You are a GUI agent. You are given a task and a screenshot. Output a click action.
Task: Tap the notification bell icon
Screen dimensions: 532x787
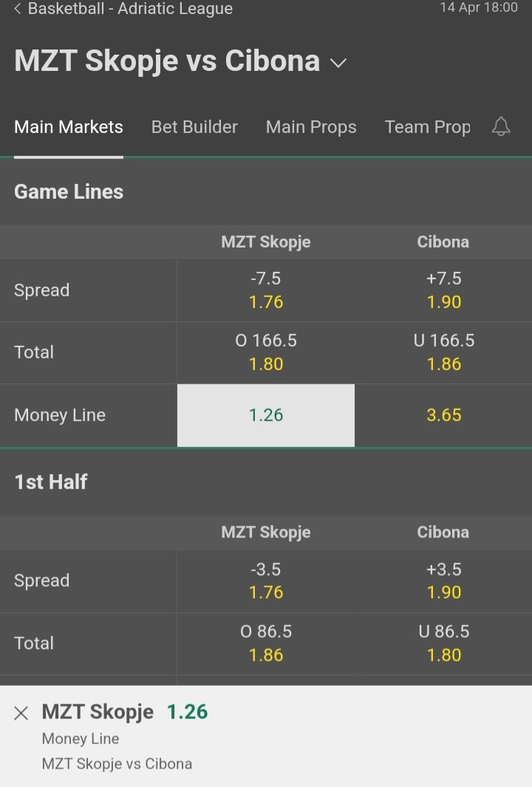coord(500,126)
